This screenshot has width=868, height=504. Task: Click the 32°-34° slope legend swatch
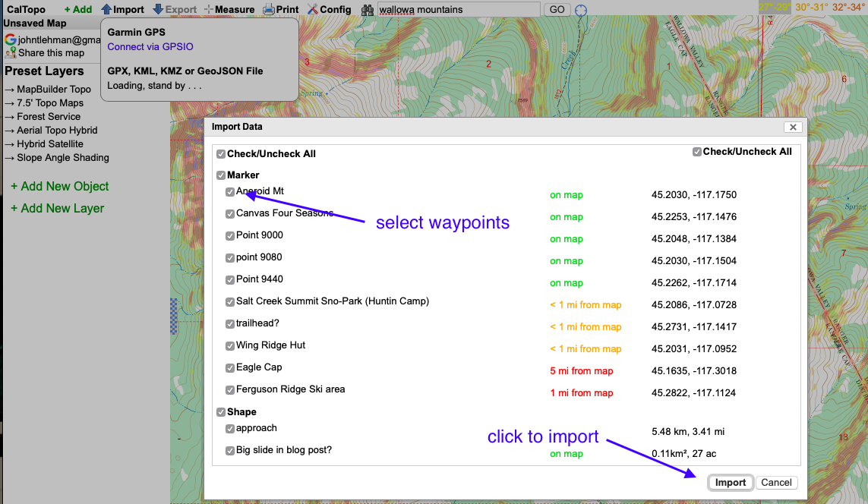[847, 7]
